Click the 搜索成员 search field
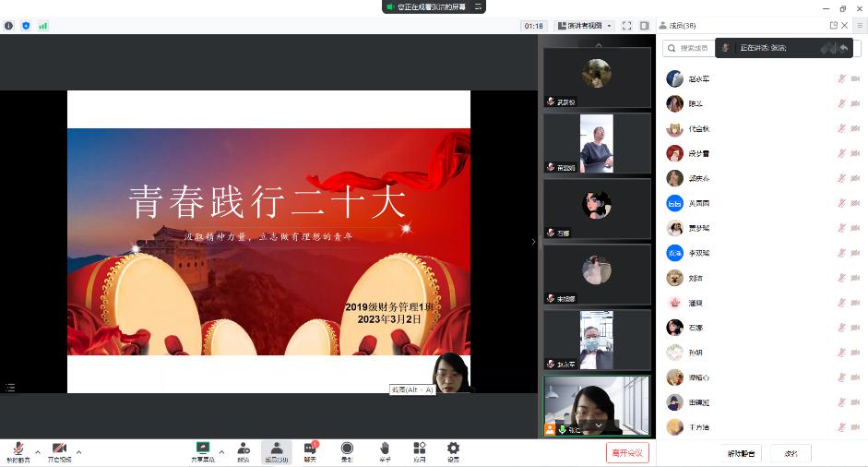 tap(694, 48)
